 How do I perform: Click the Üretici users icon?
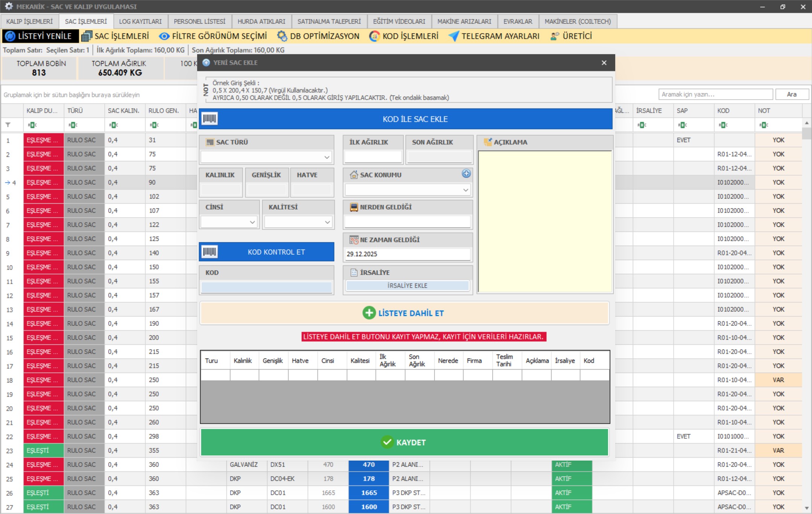pyautogui.click(x=555, y=36)
